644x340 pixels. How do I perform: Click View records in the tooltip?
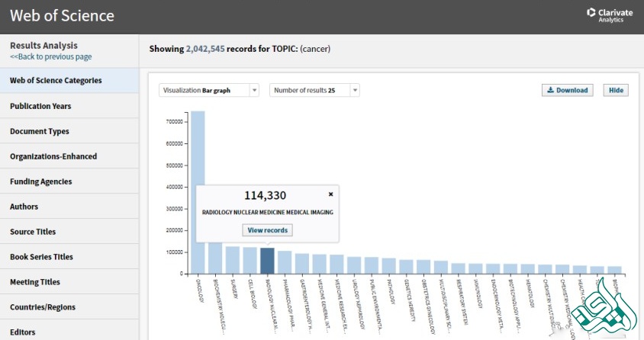click(x=267, y=230)
